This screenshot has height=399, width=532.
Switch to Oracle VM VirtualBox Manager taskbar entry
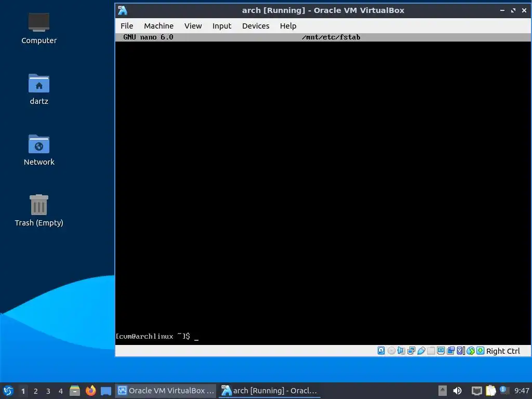click(166, 391)
